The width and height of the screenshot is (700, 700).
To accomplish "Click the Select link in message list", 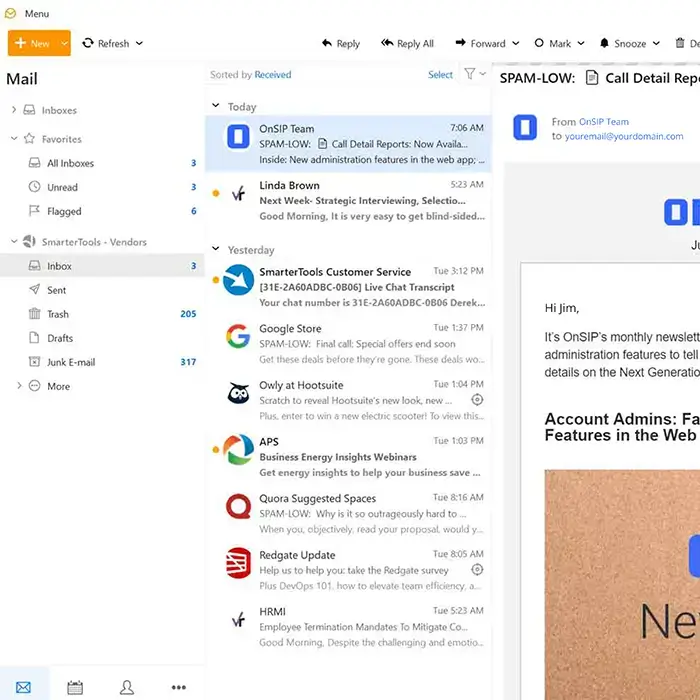I will click(440, 75).
